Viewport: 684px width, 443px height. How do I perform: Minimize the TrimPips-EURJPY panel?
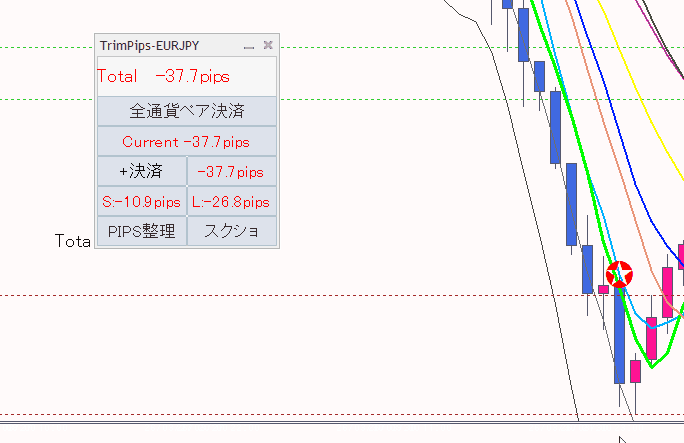pyautogui.click(x=249, y=46)
